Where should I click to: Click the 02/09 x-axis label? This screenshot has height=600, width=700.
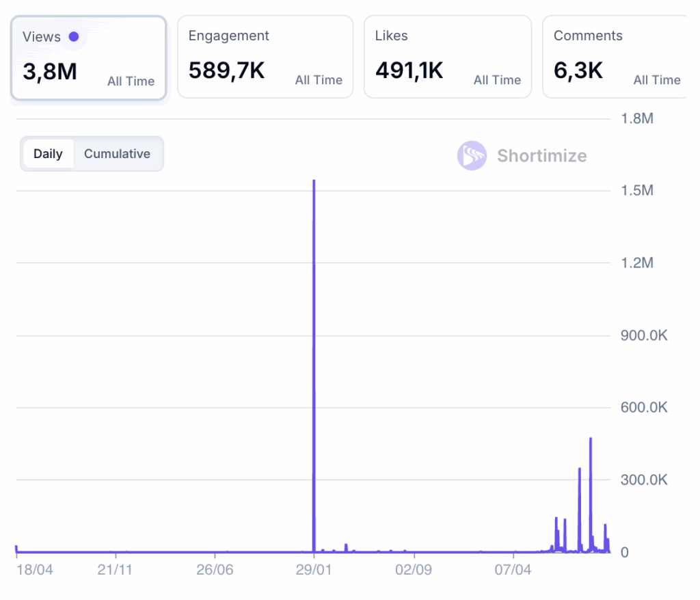413,570
